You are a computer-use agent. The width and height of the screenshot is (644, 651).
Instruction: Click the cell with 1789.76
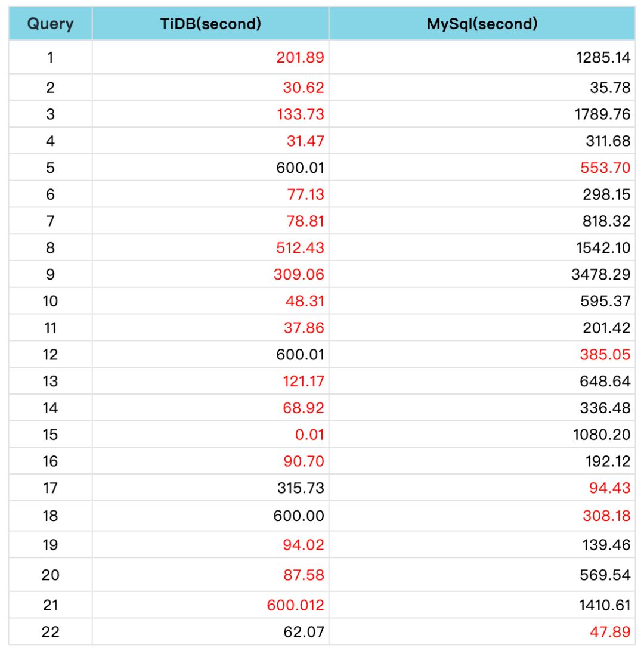pyautogui.click(x=602, y=114)
